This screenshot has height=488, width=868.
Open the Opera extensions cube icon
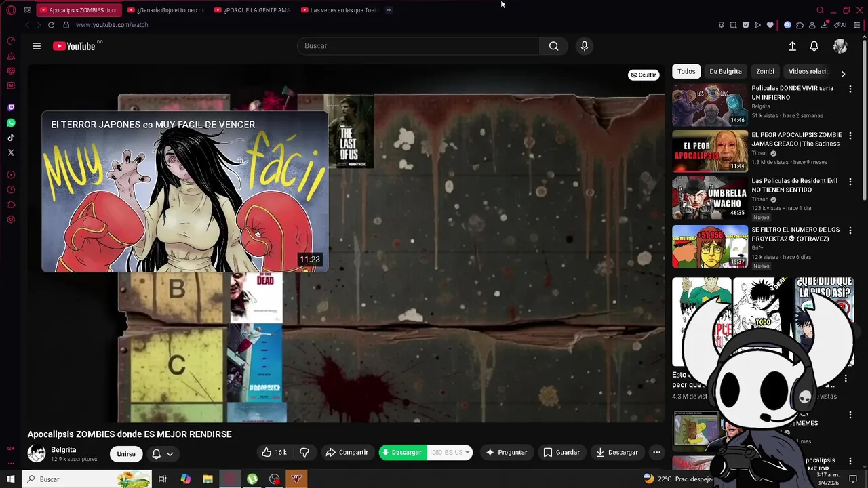pos(800,25)
